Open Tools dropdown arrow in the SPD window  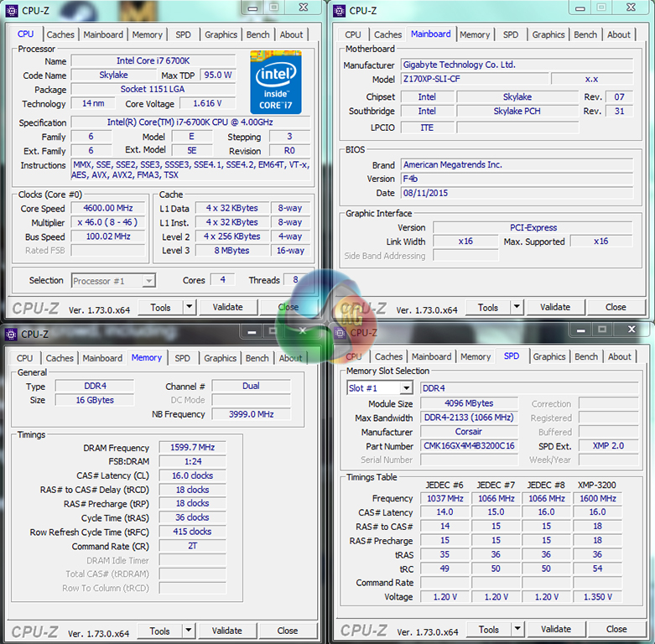[x=517, y=629]
